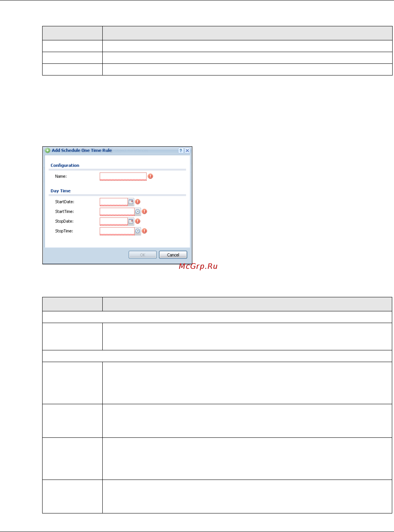Screen dimensions: 394x532
Task: Click the StopDate: label
Action: [64, 221]
